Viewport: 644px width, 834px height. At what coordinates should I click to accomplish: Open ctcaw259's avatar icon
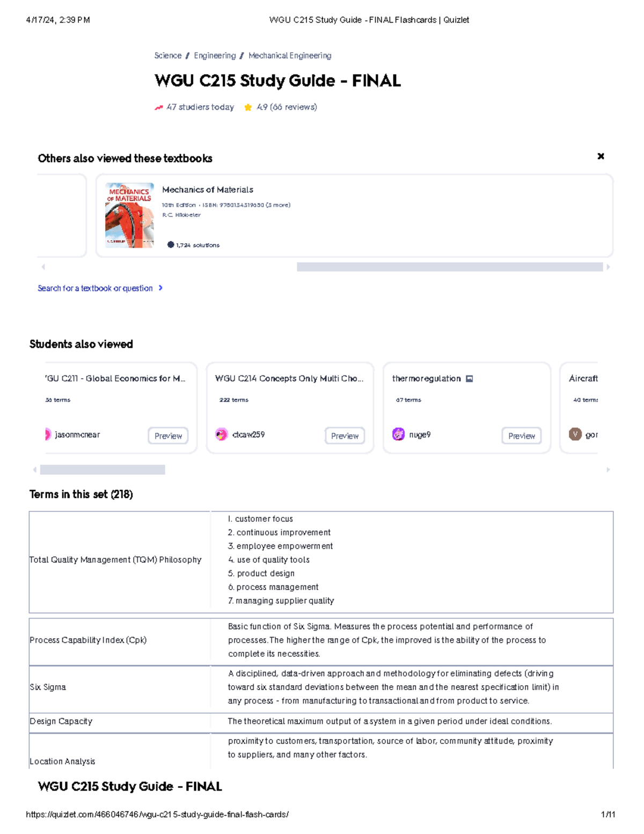click(x=222, y=434)
